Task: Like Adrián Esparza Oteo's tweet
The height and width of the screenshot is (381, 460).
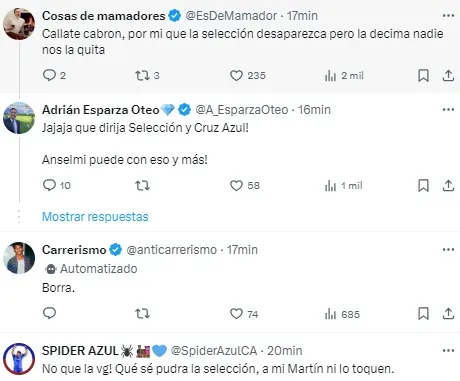Action: pyautogui.click(x=236, y=186)
